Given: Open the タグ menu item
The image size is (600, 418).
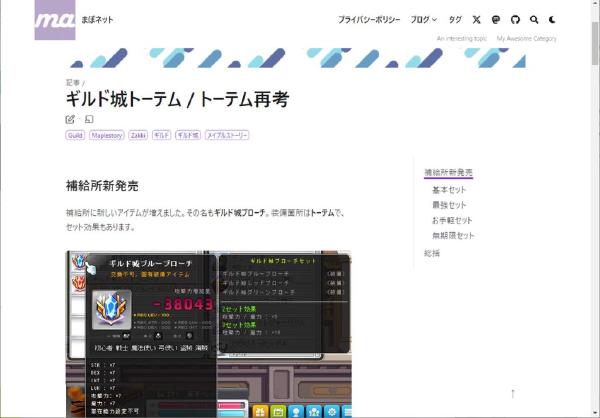Looking at the screenshot, I should 455,20.
